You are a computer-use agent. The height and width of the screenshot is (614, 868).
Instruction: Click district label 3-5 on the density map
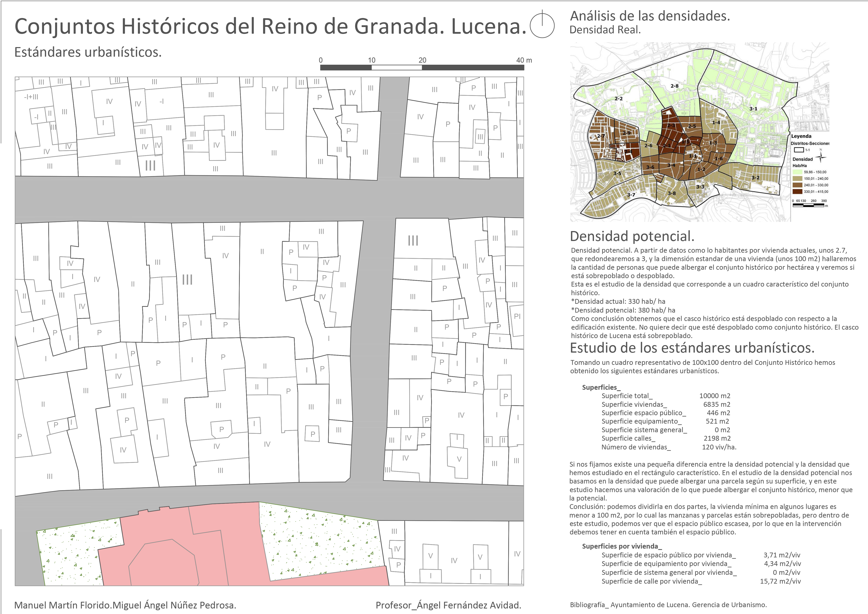pos(617,173)
